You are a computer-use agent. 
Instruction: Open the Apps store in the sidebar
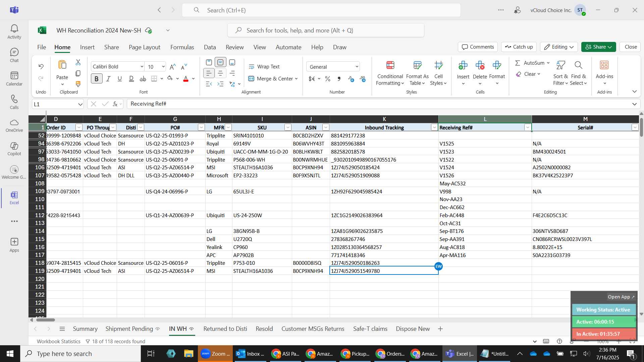point(14,245)
